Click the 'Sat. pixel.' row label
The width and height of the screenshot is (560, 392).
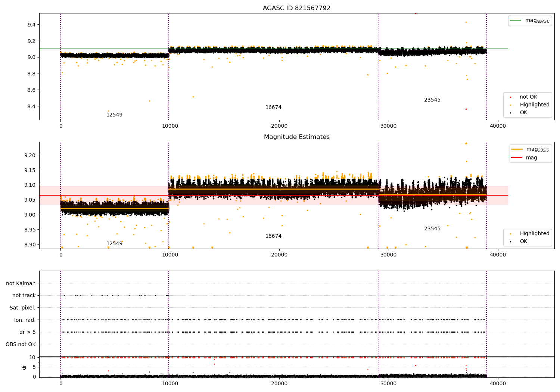(x=22, y=308)
